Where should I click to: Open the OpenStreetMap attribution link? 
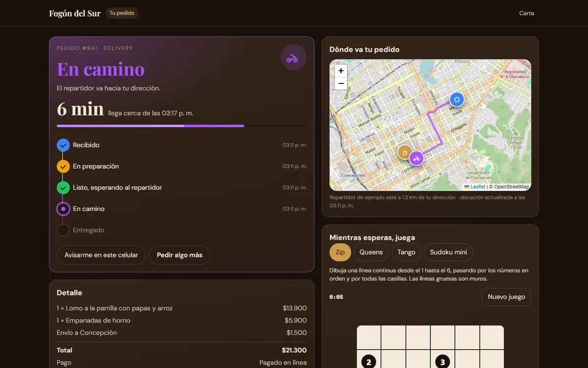pyautogui.click(x=512, y=187)
